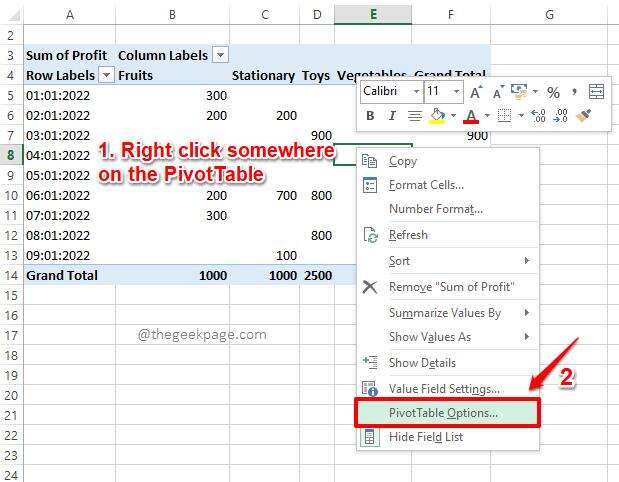Apply percent style format

pos(553,91)
